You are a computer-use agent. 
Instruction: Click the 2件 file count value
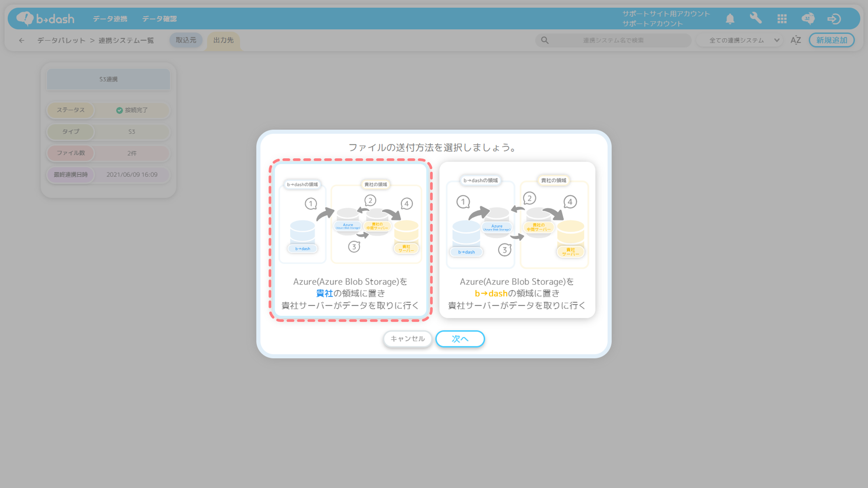click(x=132, y=153)
